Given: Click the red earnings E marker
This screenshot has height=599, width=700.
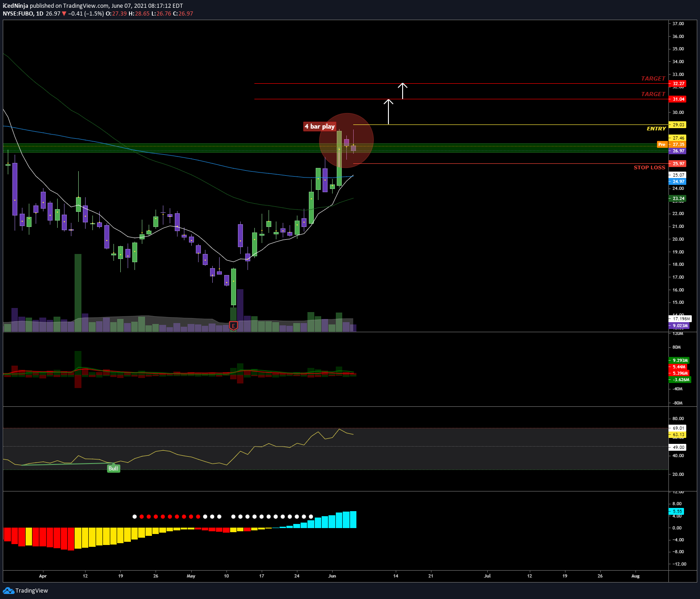Looking at the screenshot, I should point(233,326).
